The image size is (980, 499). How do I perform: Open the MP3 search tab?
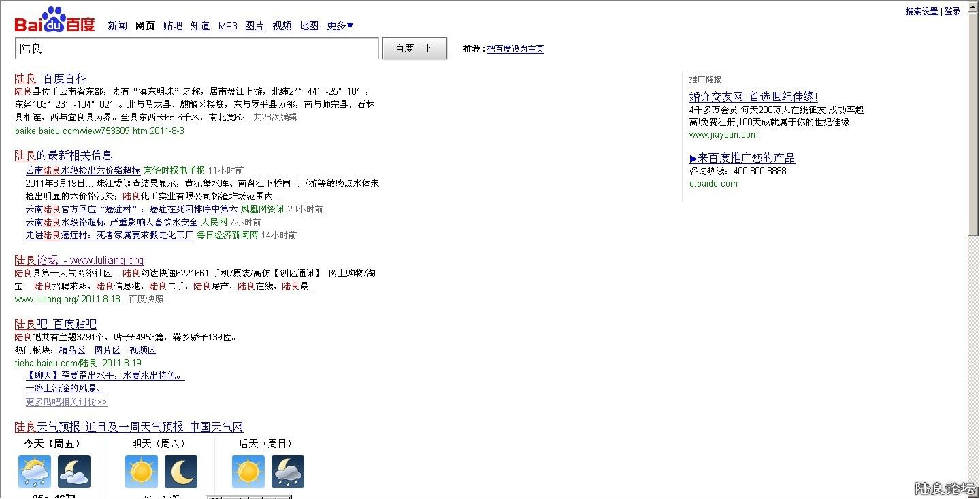[227, 26]
